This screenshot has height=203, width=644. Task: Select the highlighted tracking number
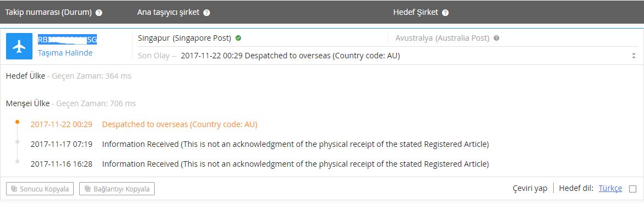tap(67, 40)
